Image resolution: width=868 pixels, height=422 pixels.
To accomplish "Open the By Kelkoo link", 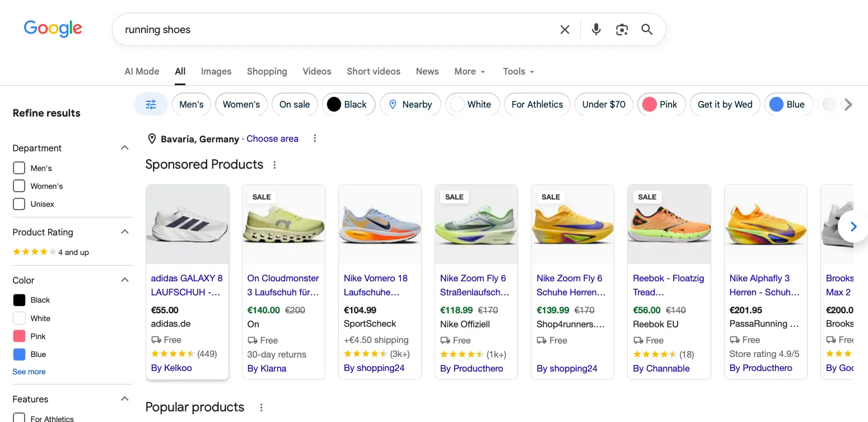I will [x=171, y=368].
